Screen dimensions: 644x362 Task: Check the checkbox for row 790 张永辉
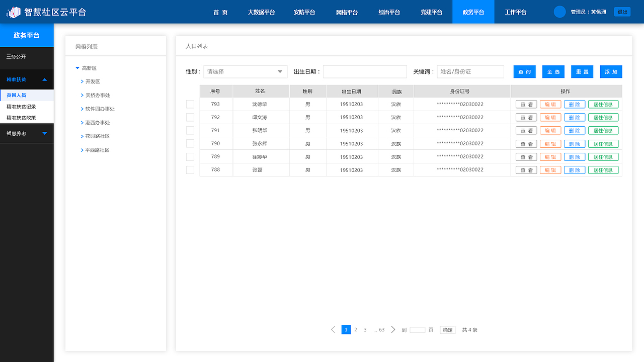(190, 143)
